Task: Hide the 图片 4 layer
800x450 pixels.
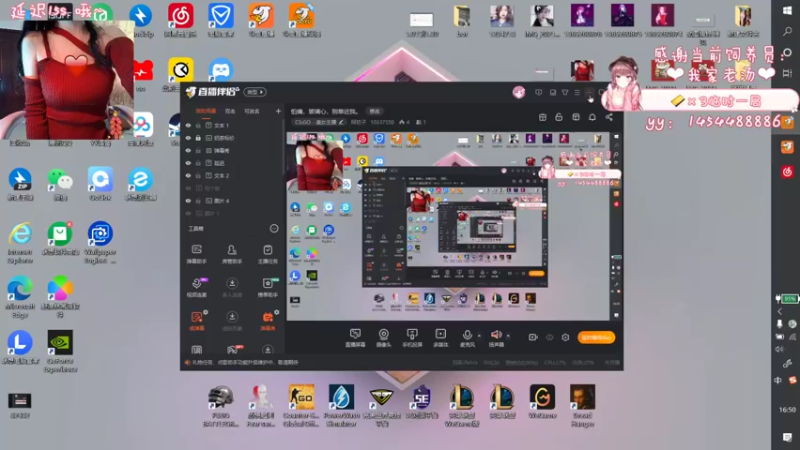Action: [188, 201]
